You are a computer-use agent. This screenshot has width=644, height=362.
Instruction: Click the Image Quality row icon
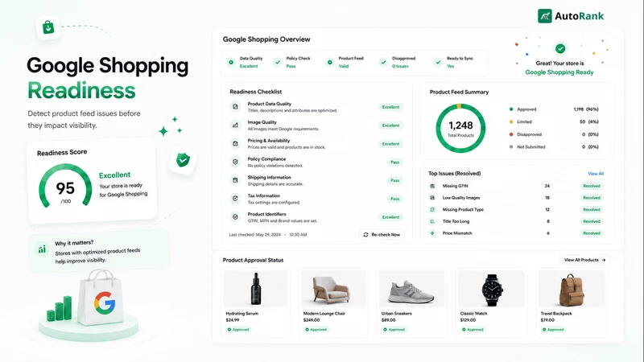pos(235,125)
